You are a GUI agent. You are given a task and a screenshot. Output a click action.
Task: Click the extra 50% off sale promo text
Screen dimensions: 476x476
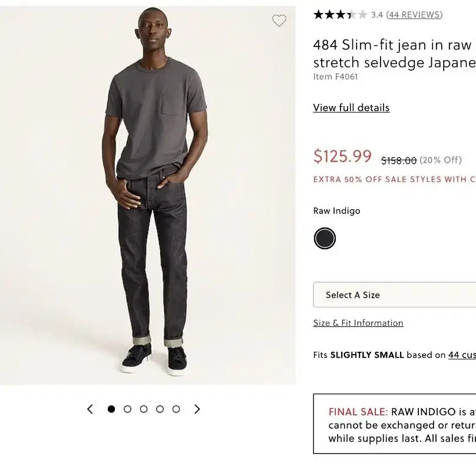(395, 179)
